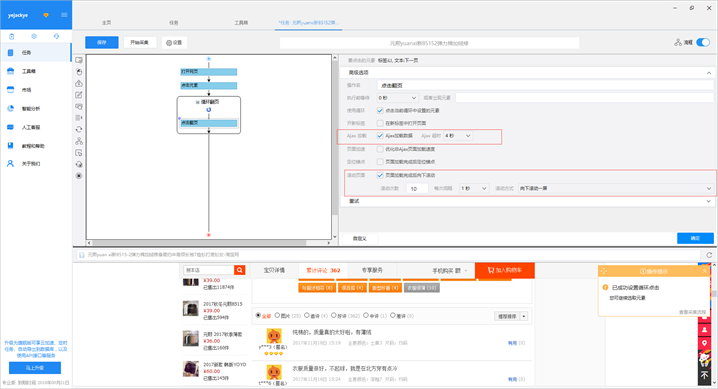The height and width of the screenshot is (389, 718).
Task: Click the circular-arrows loop tool icon
Action: 79,130
